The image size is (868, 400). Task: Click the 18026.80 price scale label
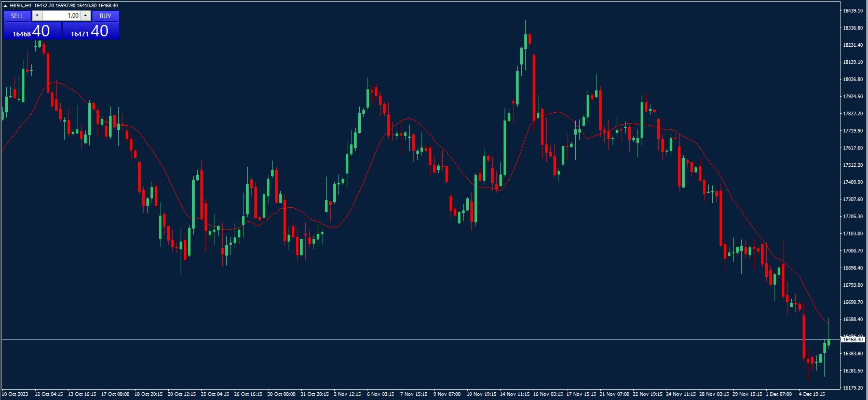853,79
